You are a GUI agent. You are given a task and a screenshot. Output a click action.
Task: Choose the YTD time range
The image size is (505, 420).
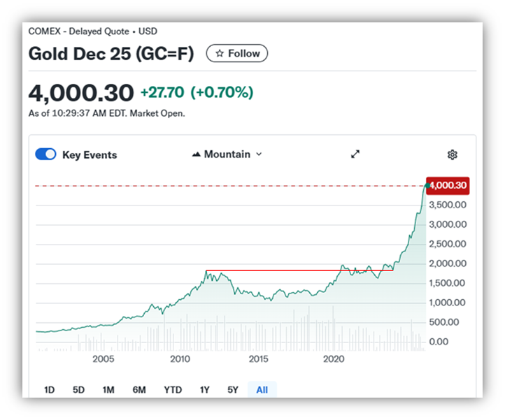173,390
